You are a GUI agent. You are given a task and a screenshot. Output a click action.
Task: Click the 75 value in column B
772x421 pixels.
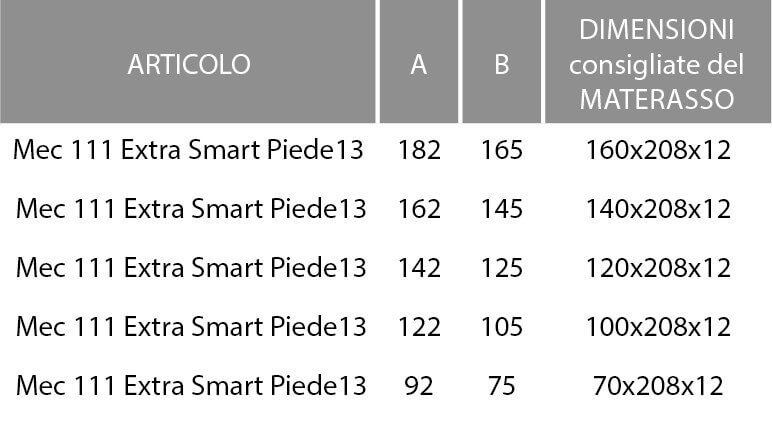point(501,385)
